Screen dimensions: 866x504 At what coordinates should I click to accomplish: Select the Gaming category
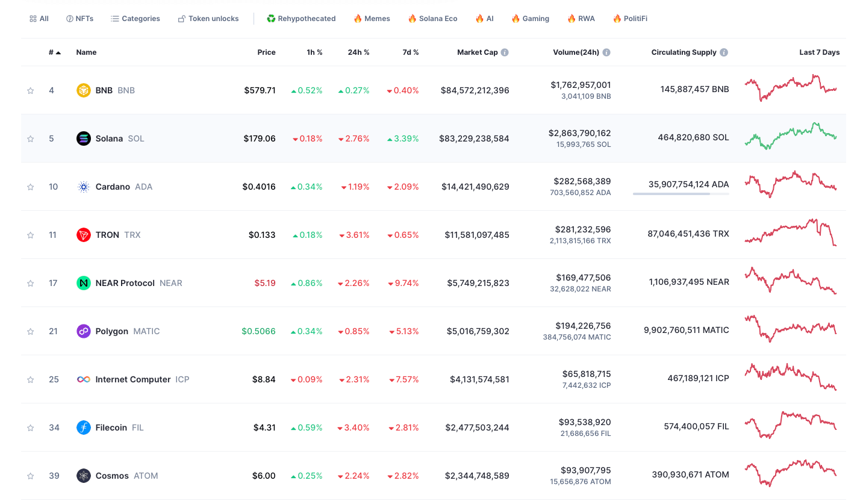point(530,19)
